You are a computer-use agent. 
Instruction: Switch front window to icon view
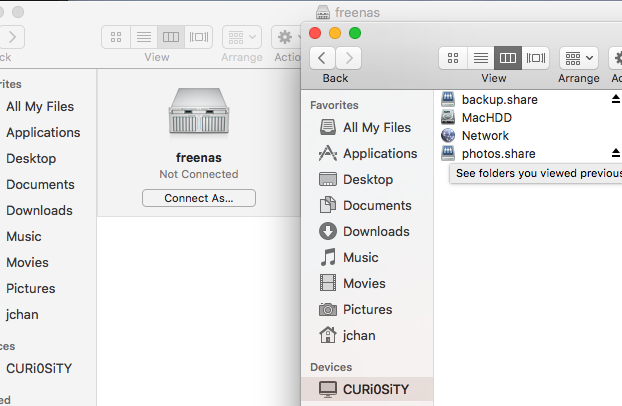(x=453, y=58)
